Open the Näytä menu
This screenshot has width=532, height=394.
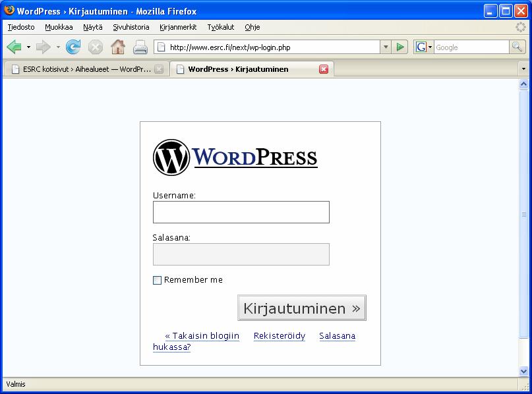pyautogui.click(x=93, y=27)
